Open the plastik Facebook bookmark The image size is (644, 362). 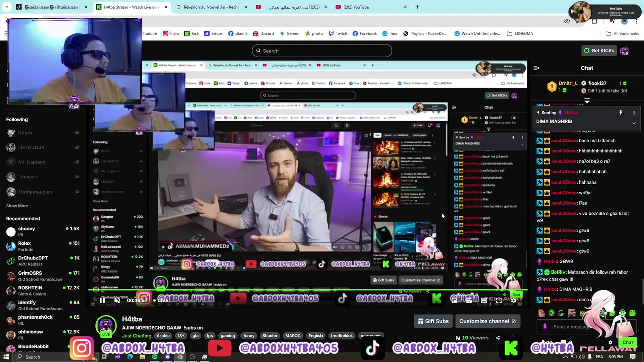[238, 34]
